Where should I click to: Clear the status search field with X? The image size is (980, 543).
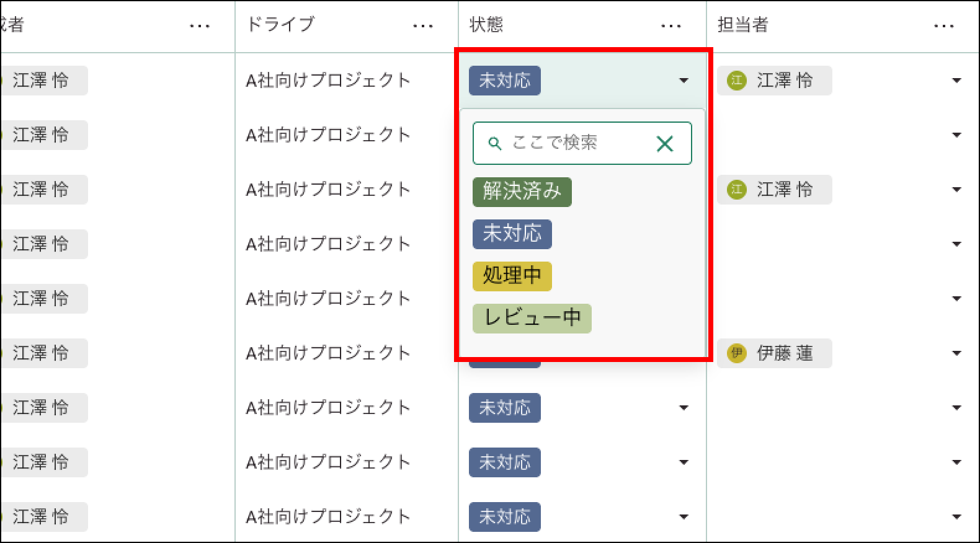pyautogui.click(x=664, y=144)
